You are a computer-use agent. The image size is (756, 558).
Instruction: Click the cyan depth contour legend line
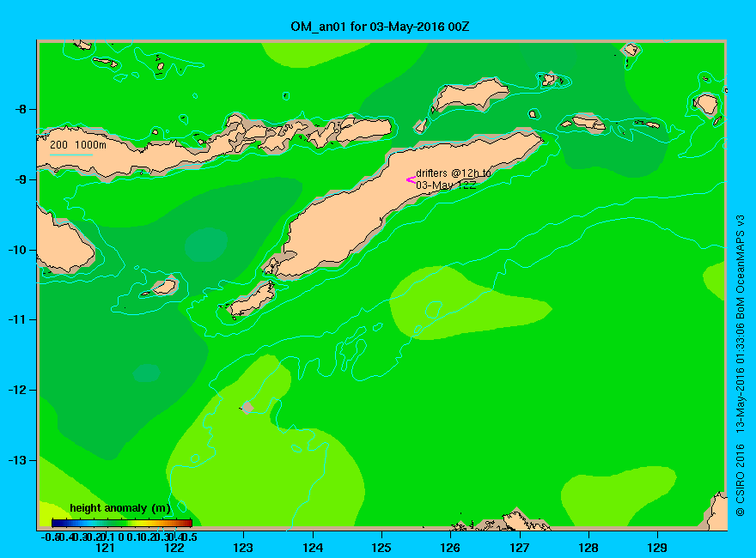click(x=70, y=155)
